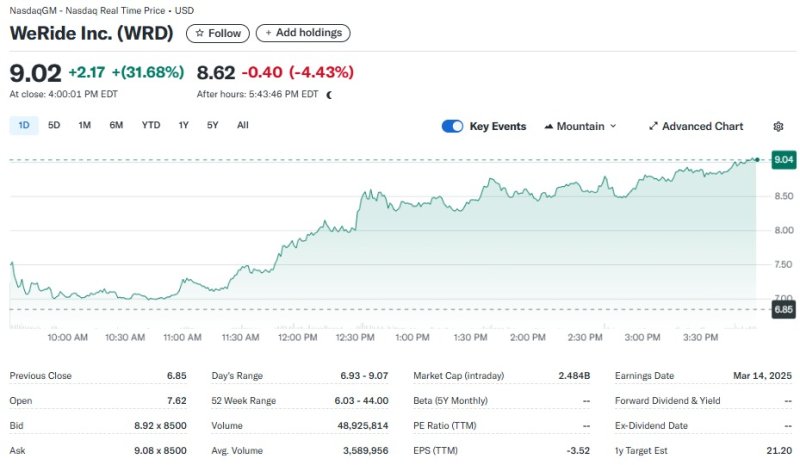Viewport: 800px width, 465px height.
Task: Select the YTD range tab
Action: point(151,125)
